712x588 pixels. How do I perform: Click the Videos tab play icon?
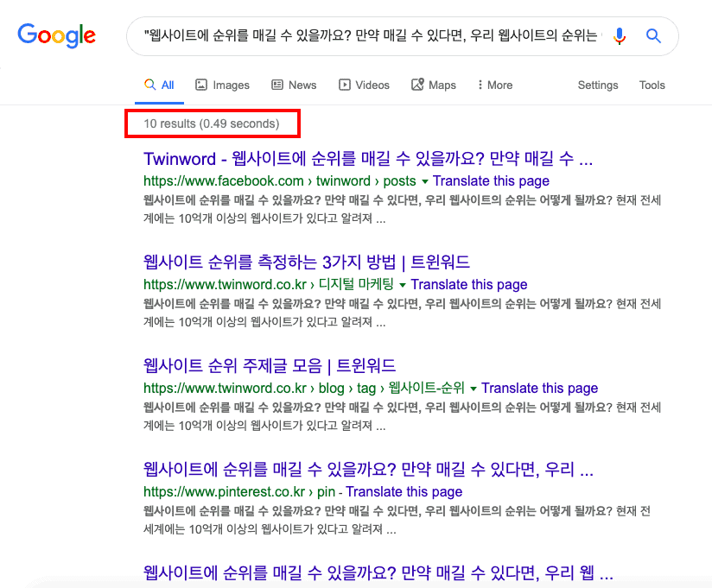(x=345, y=85)
